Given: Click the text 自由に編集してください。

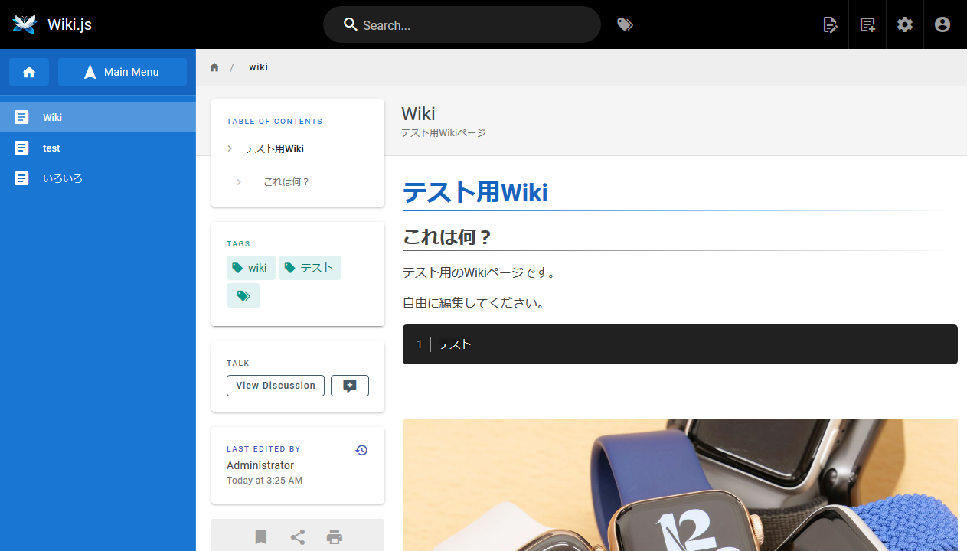Looking at the screenshot, I should [474, 303].
